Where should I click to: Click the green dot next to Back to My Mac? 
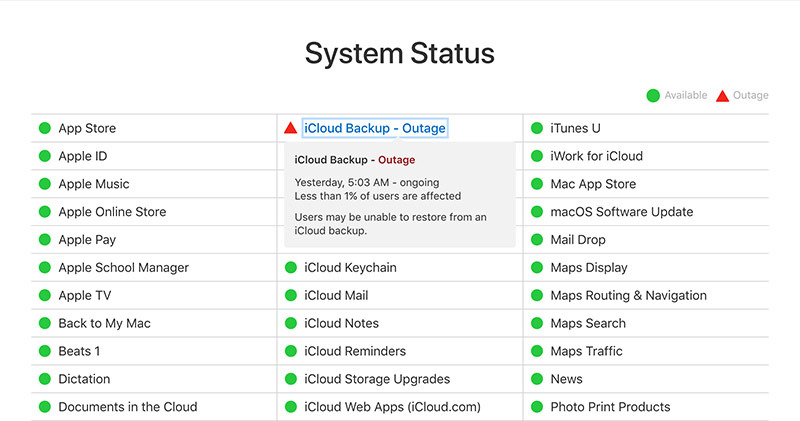[45, 323]
